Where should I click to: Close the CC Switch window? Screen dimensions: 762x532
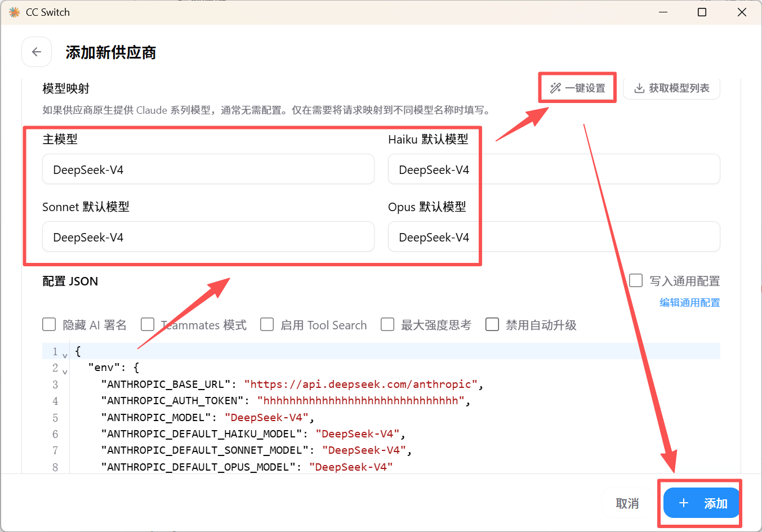[x=742, y=12]
